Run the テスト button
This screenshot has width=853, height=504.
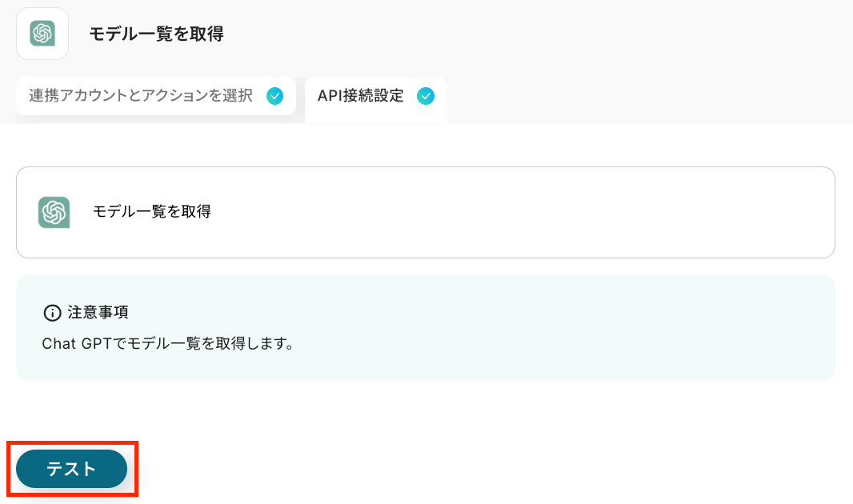click(72, 469)
